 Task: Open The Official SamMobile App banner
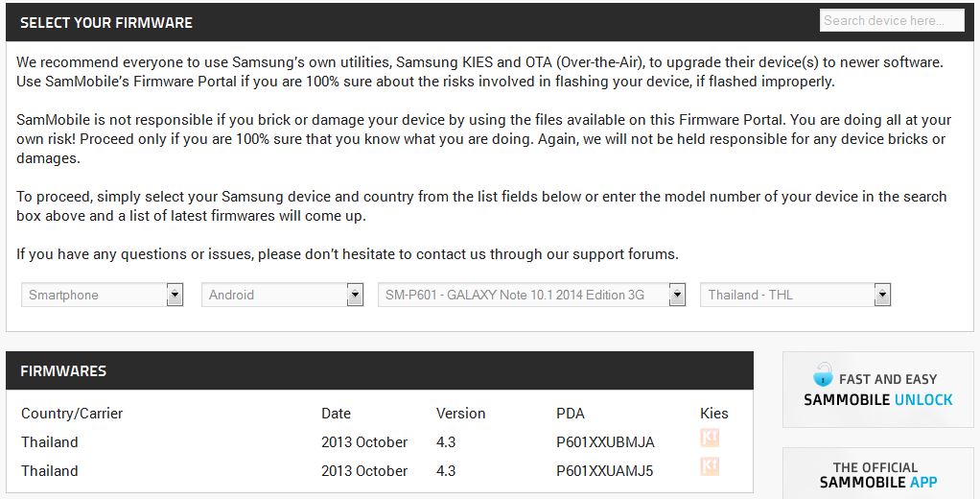point(878,475)
